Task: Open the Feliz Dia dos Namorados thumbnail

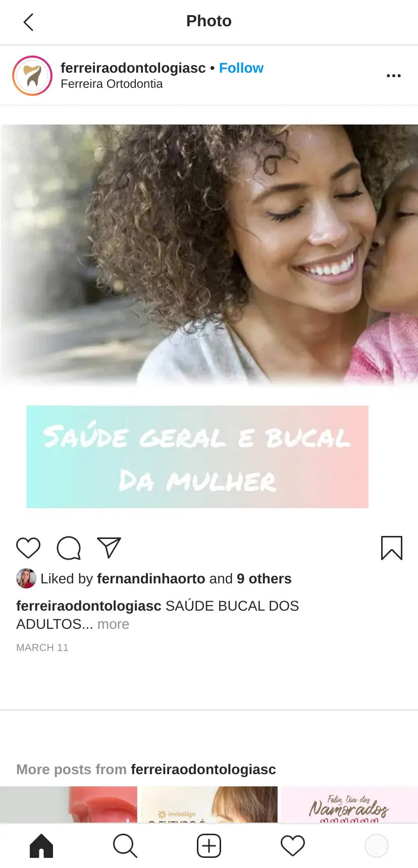Action: [x=349, y=804]
